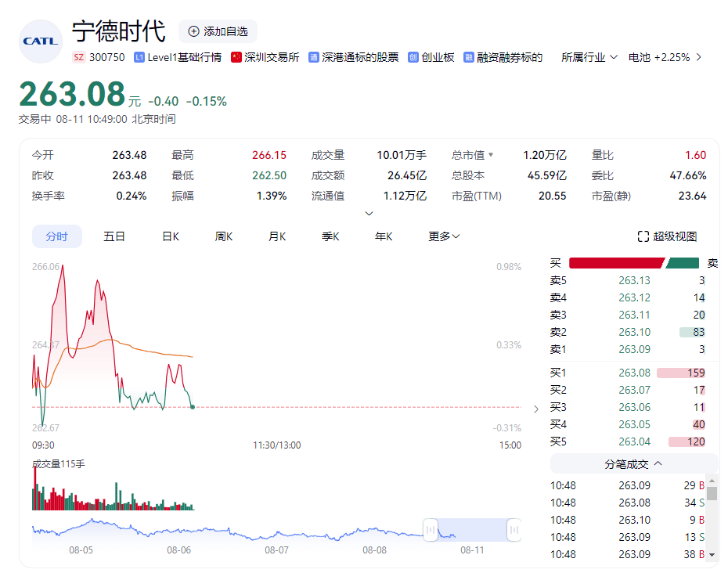
Task: Click the 量比 value 1.60
Action: pos(695,155)
